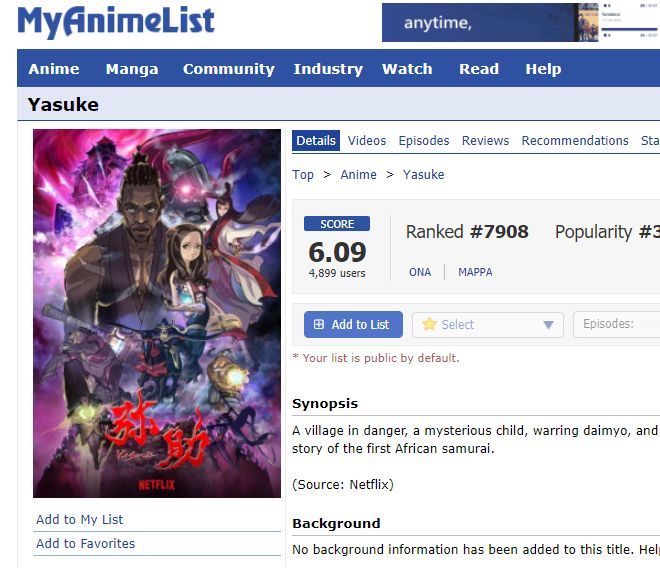
Task: Click the banner advertisement at top
Action: pyautogui.click(x=521, y=22)
